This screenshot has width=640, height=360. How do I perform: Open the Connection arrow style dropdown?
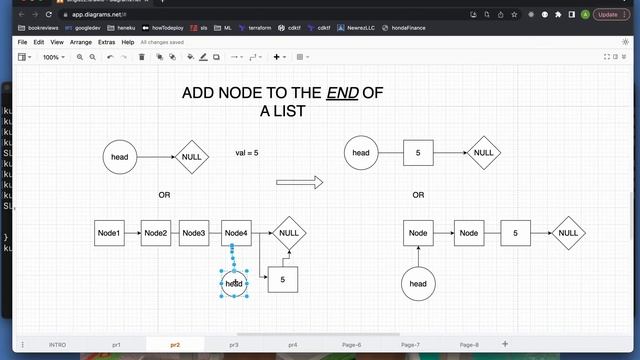pos(237,57)
